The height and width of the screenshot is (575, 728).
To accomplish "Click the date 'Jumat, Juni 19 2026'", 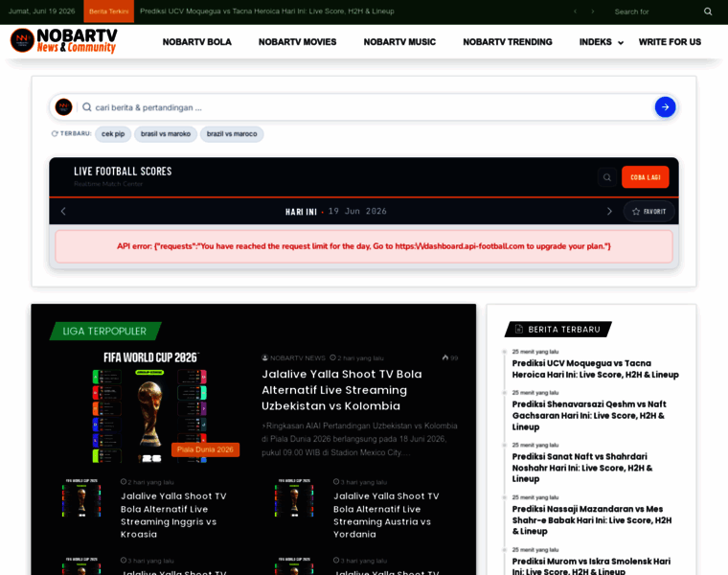I will coord(42,11).
